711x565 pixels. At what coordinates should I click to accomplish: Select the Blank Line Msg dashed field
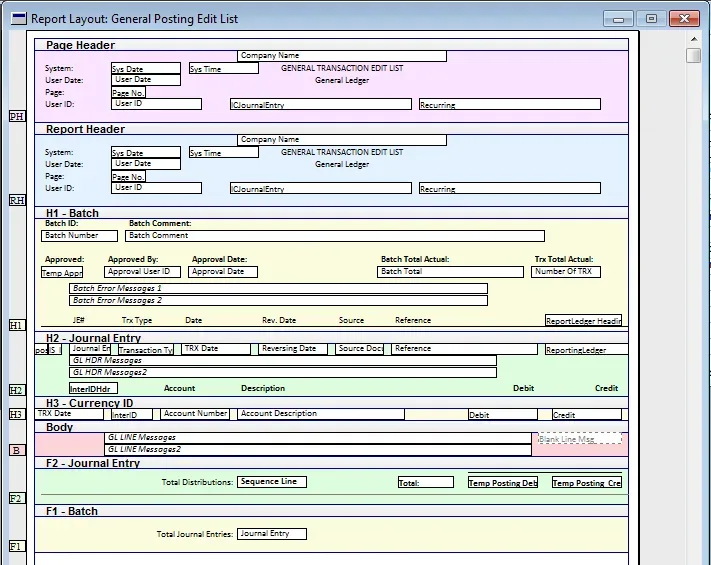(579, 439)
